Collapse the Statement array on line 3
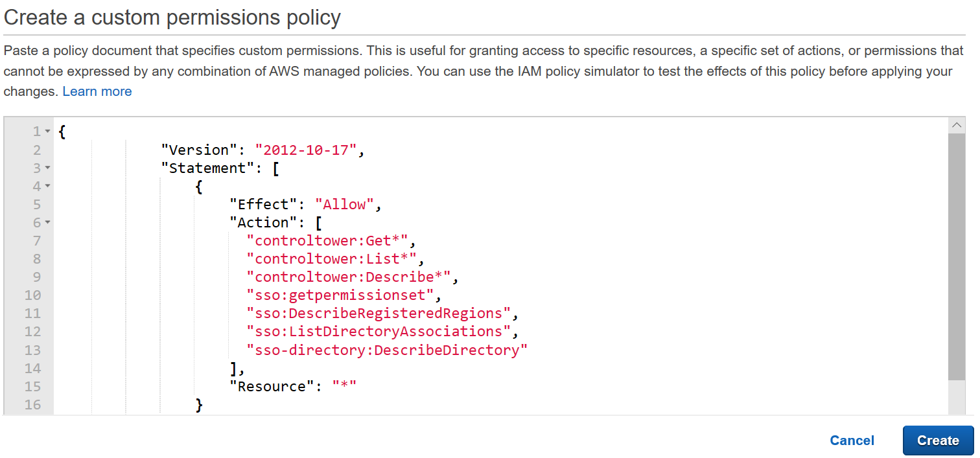980x458 pixels. (46, 167)
